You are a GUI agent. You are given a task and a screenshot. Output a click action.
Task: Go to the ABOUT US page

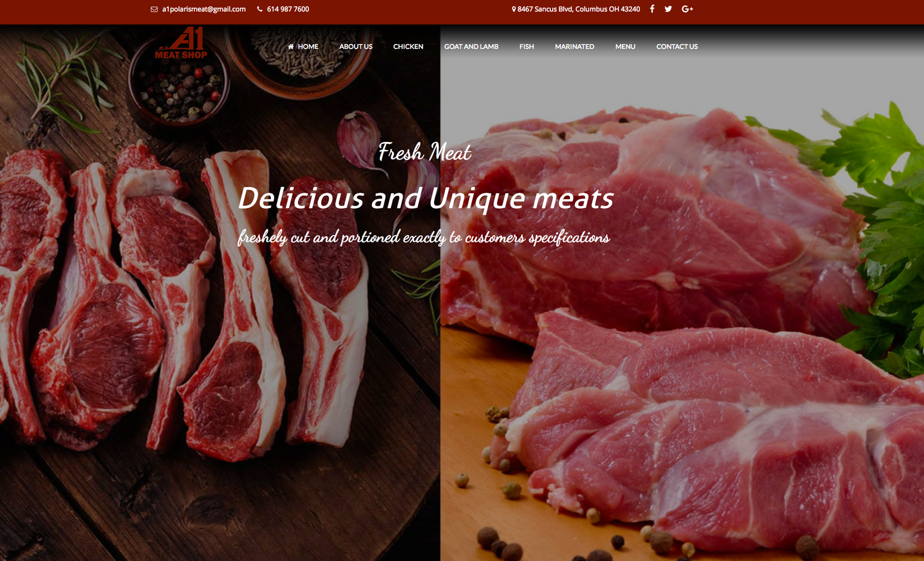[x=356, y=46]
